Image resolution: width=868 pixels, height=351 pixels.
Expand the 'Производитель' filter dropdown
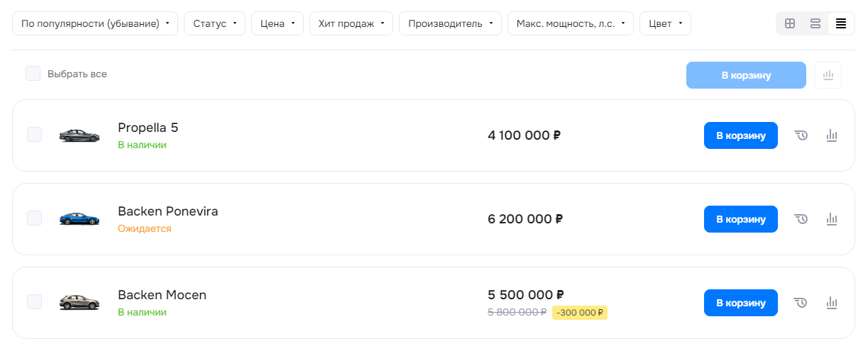450,23
